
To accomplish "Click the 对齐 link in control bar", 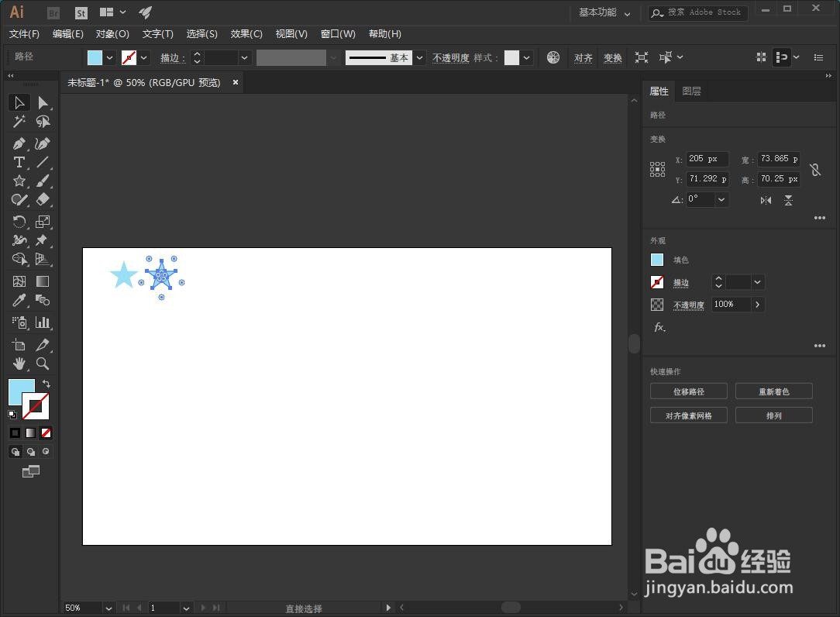I will (584, 57).
